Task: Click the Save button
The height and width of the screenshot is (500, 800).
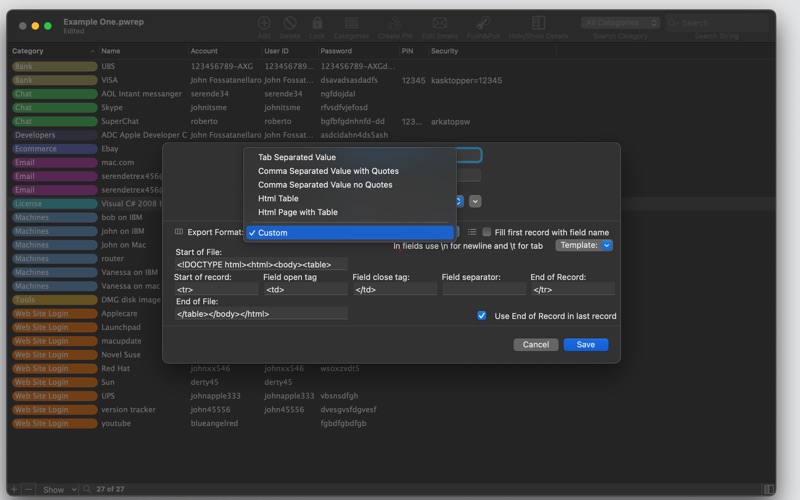Action: click(x=585, y=344)
